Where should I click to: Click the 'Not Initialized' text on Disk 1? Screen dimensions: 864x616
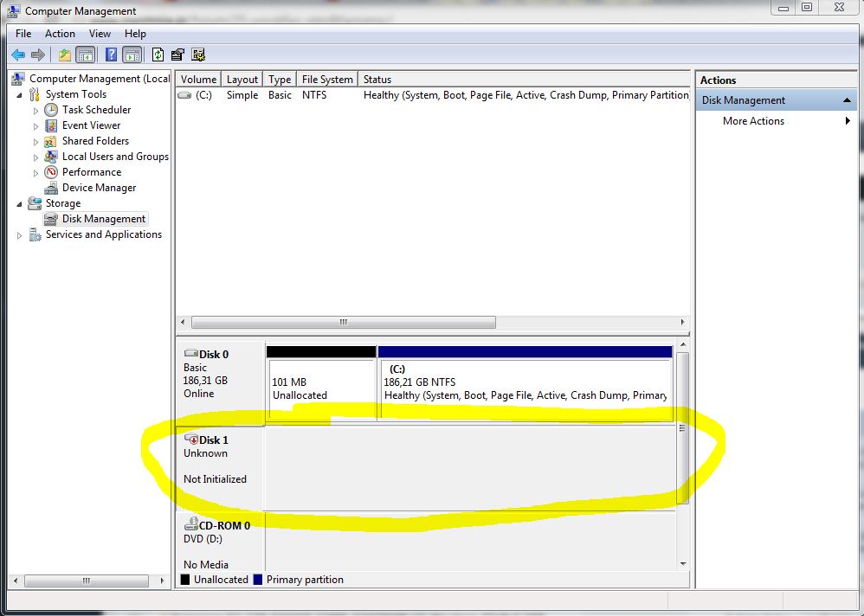click(215, 479)
